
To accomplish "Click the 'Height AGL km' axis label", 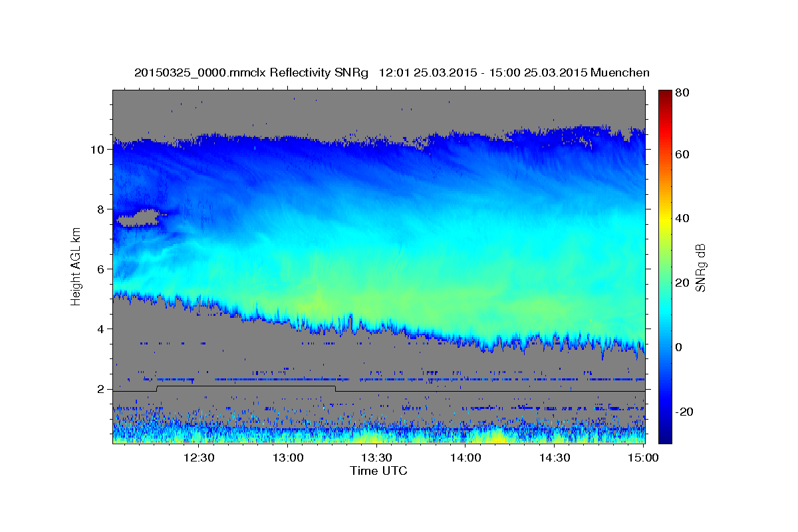I will [x=76, y=266].
